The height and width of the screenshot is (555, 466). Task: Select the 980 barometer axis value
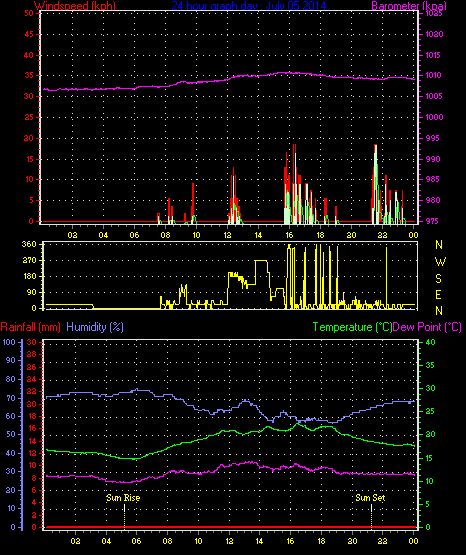(x=433, y=200)
